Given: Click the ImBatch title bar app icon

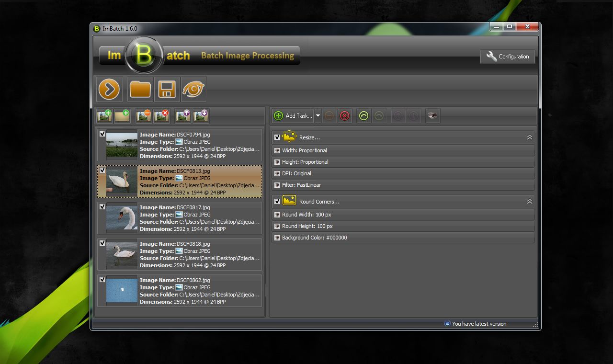Looking at the screenshot, I should click(x=97, y=28).
